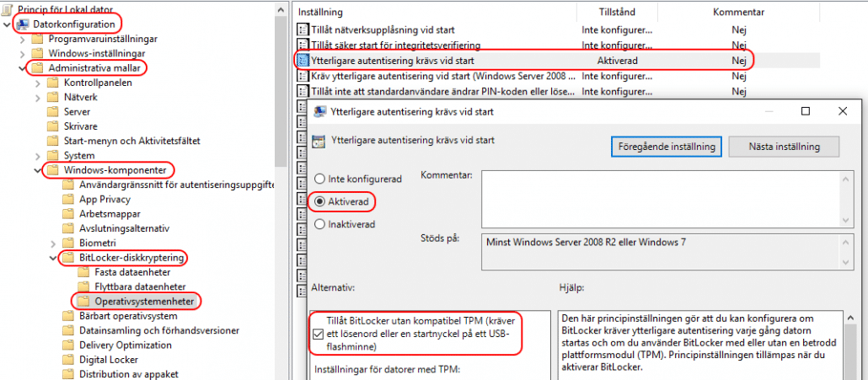Click the Datorkonfiguration computer icon
The image size is (868, 380).
click(24, 24)
